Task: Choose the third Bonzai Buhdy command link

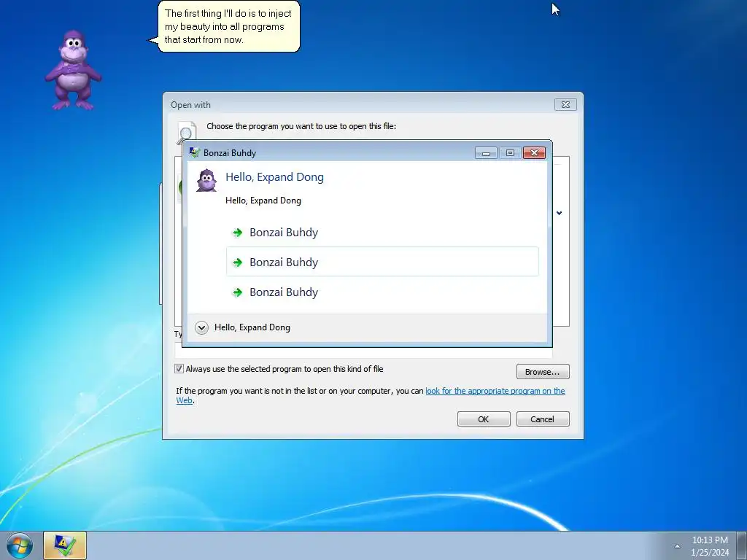Action: tap(382, 292)
